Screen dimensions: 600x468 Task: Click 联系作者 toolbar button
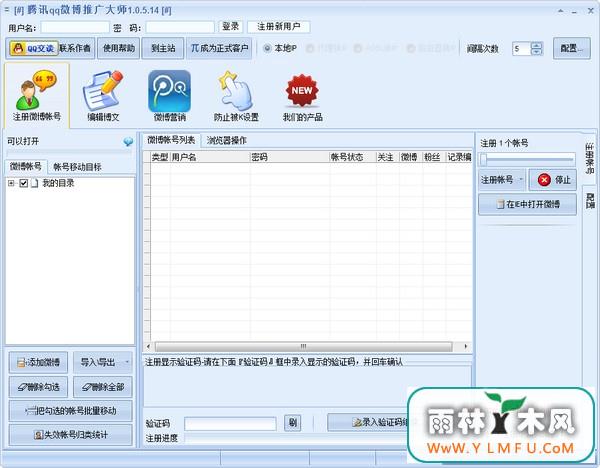75,48
